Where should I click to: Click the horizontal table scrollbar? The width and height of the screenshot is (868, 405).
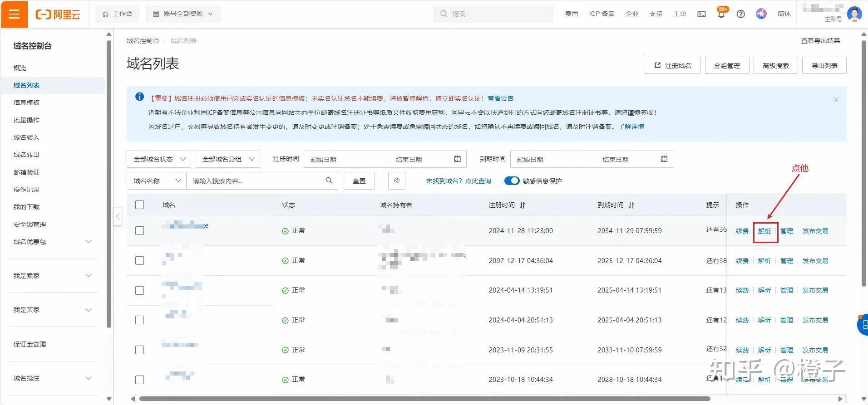(x=424, y=399)
